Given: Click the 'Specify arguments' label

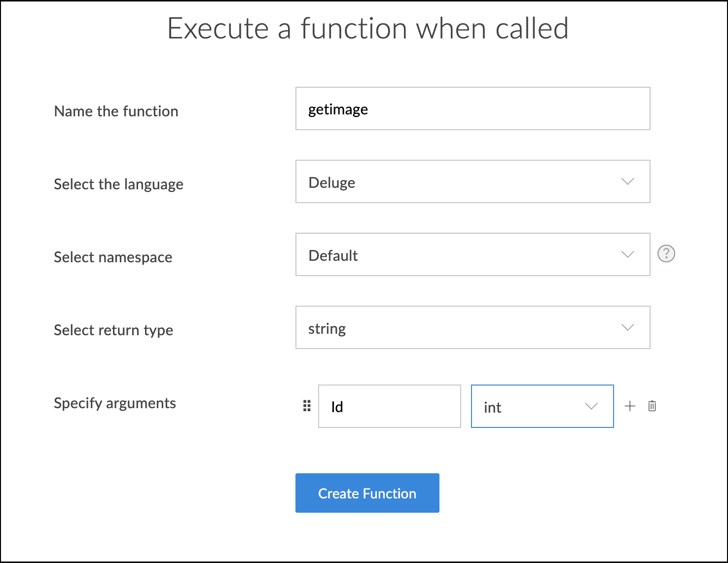Looking at the screenshot, I should point(115,403).
